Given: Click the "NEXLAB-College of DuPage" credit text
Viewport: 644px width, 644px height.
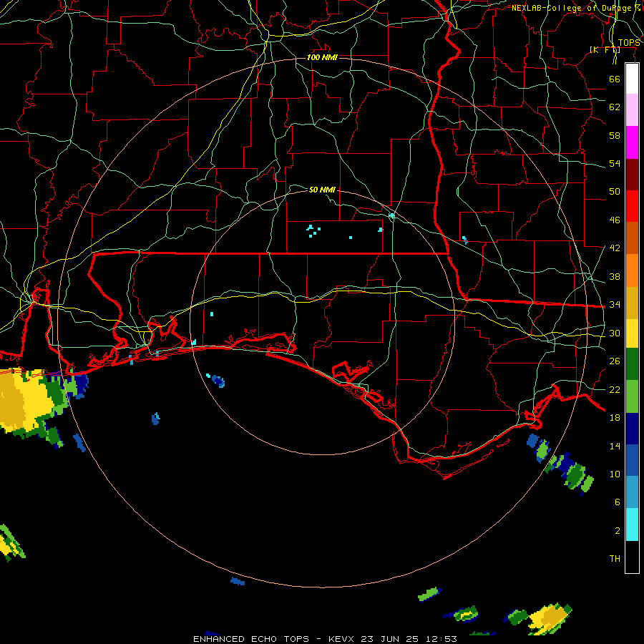Looking at the screenshot, I should pos(573,8).
